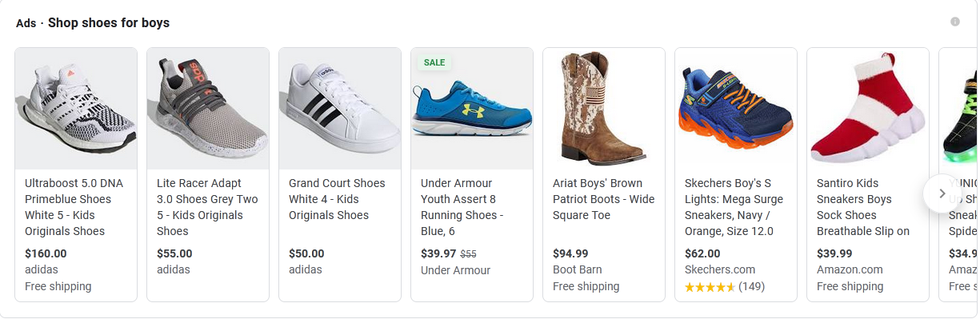980x319 pixels.
Task: Click the green SALE badge
Action: 434,62
